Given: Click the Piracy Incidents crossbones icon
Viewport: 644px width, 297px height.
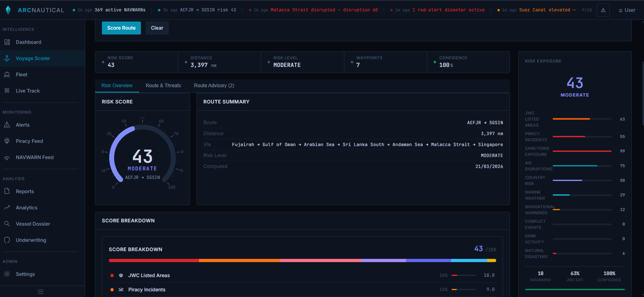Looking at the screenshot, I should pos(121,290).
